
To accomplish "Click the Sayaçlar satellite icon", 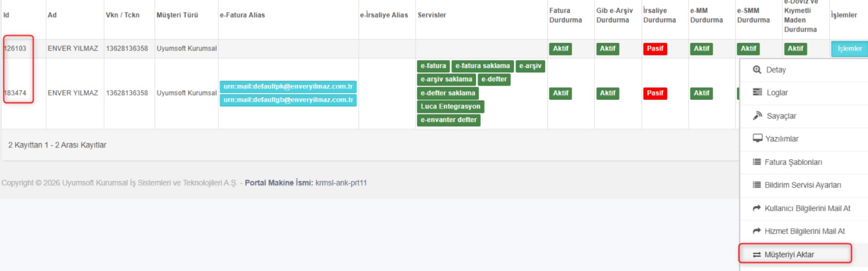I will (757, 116).
